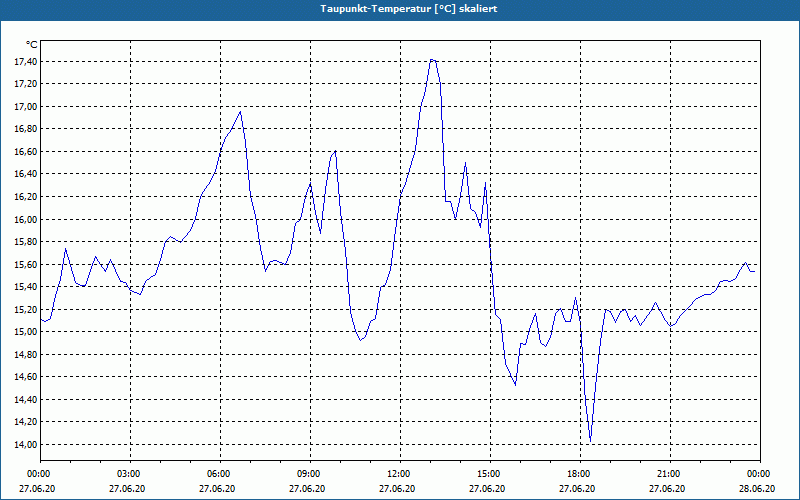Click the 15,00 y-axis label
The width and height of the screenshot is (800, 500).
click(26, 332)
